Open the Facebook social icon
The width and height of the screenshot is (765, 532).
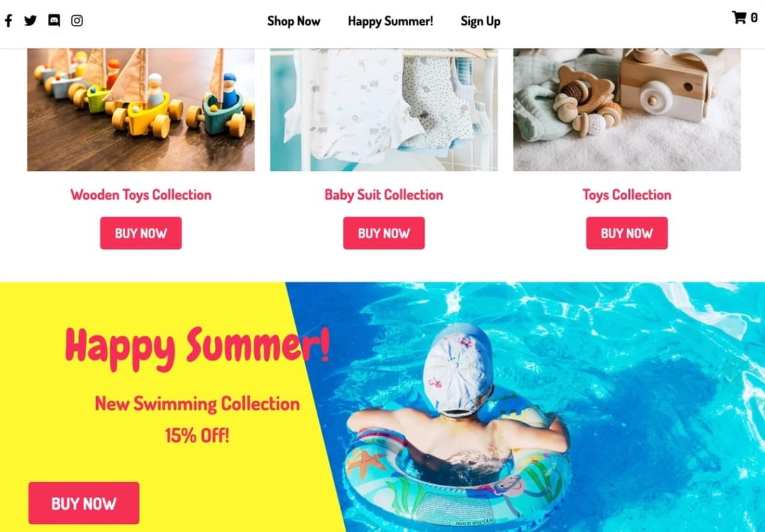click(x=9, y=20)
